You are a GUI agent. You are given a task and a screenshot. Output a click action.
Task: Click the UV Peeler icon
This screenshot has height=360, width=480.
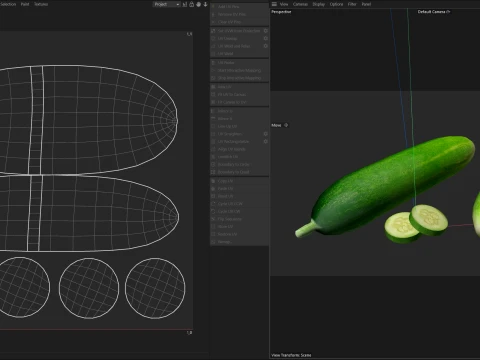coord(213,63)
